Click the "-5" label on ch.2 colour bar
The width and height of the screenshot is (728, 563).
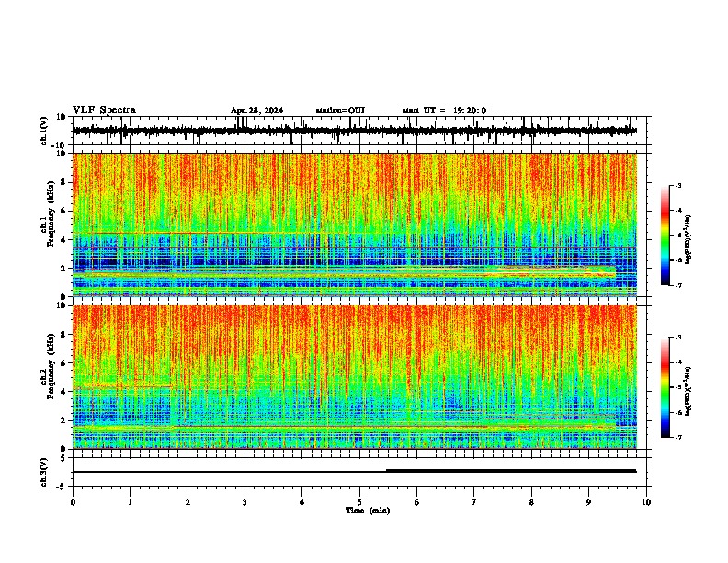(677, 387)
